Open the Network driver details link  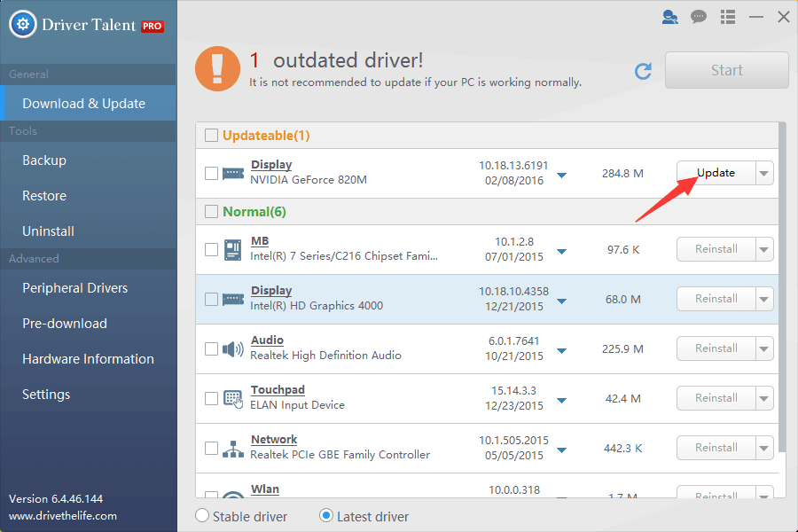coord(274,440)
